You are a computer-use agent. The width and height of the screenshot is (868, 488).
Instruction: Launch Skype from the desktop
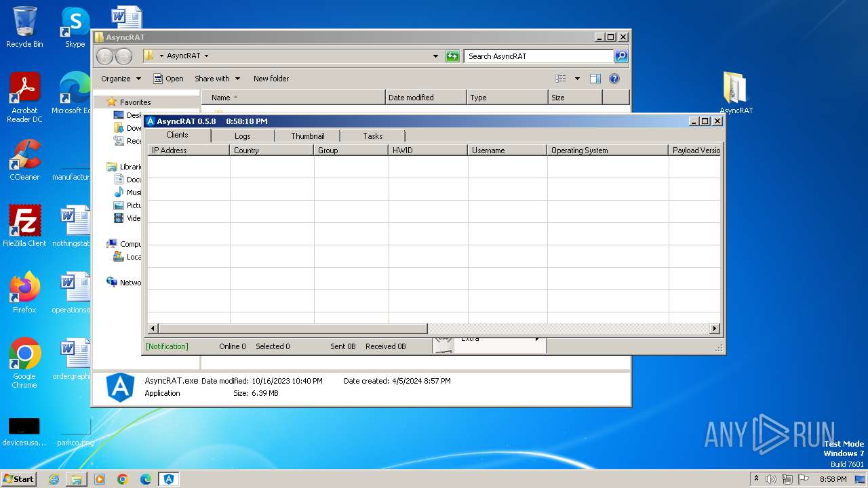(x=75, y=27)
